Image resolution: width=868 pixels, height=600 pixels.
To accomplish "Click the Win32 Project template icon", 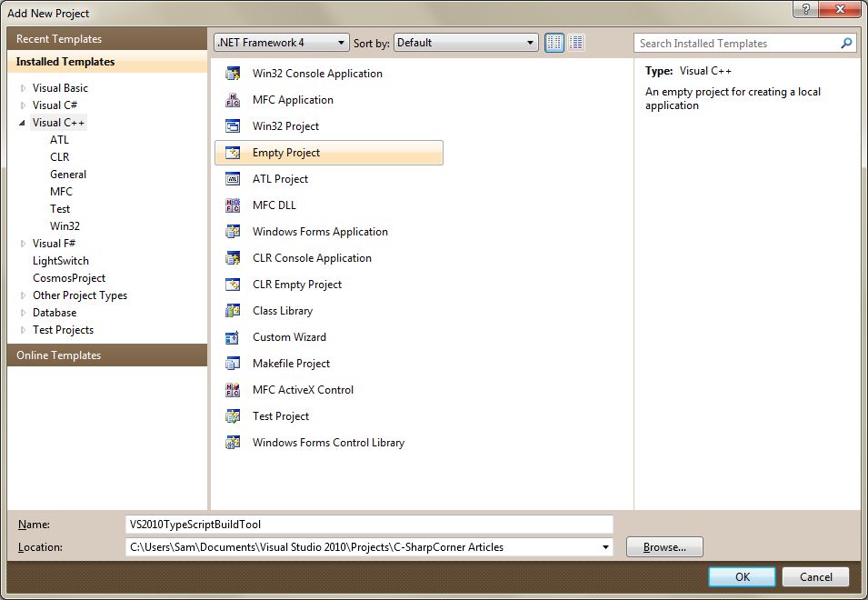I will coord(233,126).
